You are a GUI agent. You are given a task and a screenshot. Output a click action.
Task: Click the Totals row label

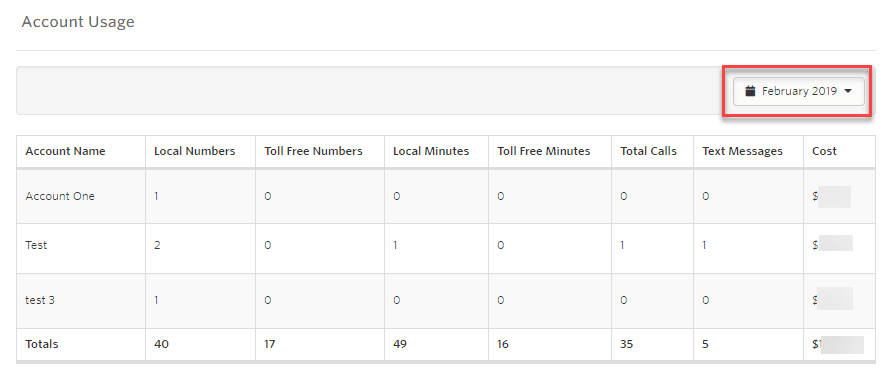tap(42, 344)
